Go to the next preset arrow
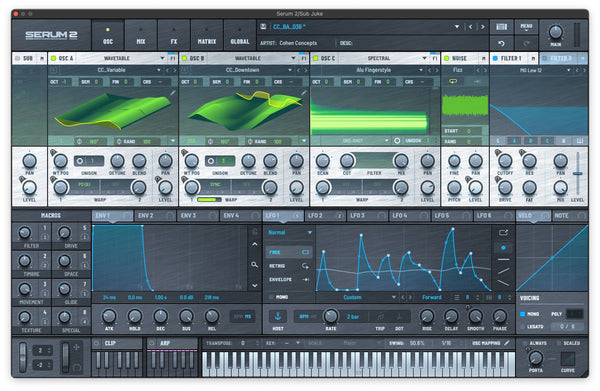 point(483,27)
